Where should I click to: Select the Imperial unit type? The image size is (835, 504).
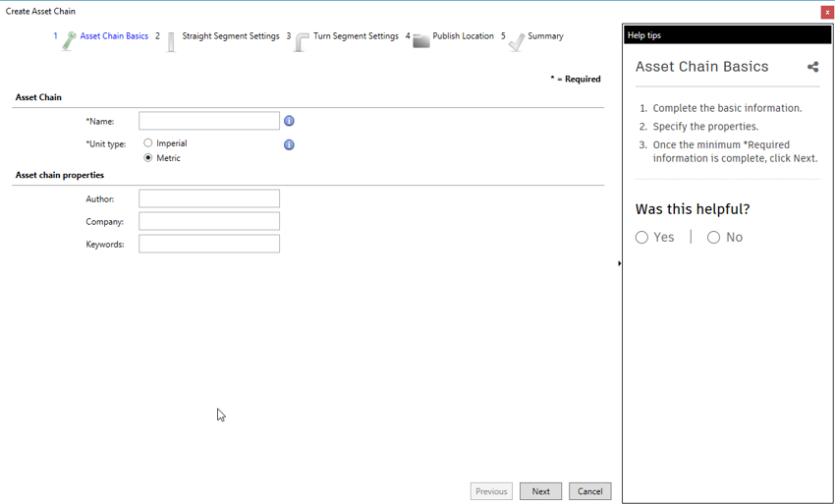click(x=148, y=143)
